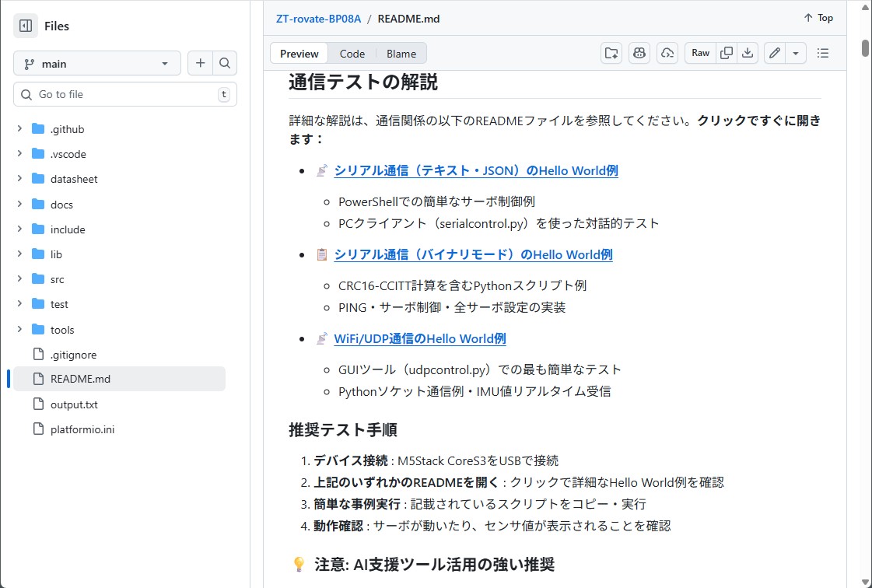This screenshot has height=588, width=872.
Task: Click the Copilot icon in file toolbar
Action: click(x=639, y=53)
